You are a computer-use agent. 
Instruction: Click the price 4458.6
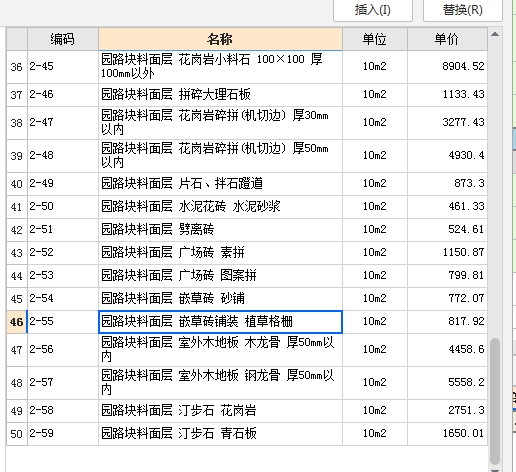(466, 349)
